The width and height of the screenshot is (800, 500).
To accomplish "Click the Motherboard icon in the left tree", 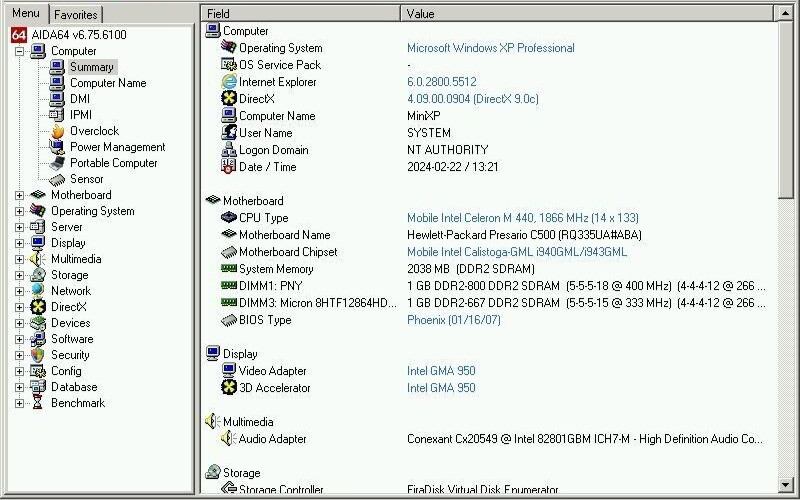I will [38, 195].
